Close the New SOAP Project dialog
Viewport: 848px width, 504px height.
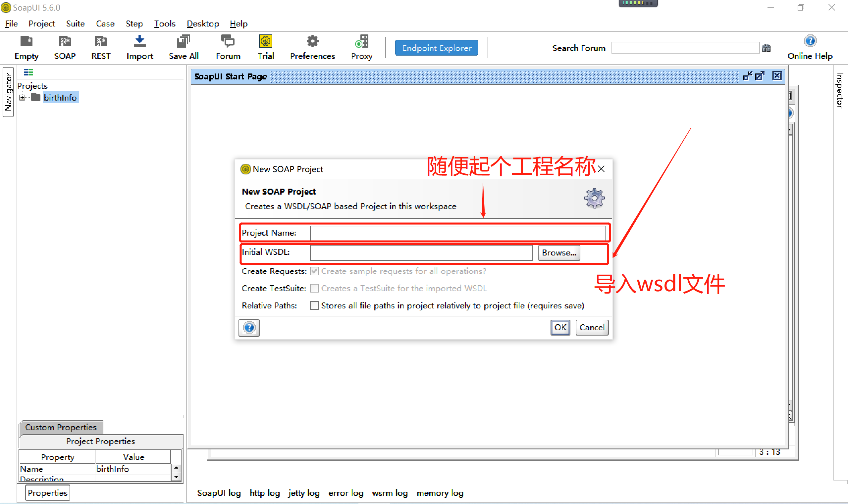[601, 169]
